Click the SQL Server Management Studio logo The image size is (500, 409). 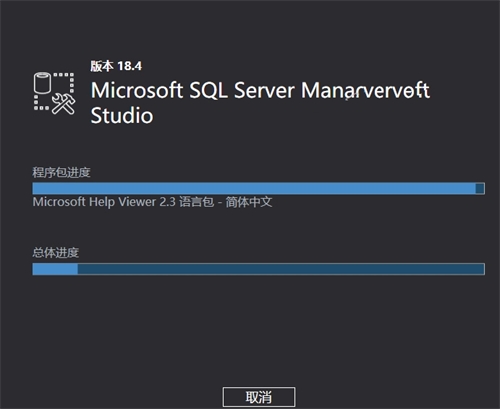point(54,93)
